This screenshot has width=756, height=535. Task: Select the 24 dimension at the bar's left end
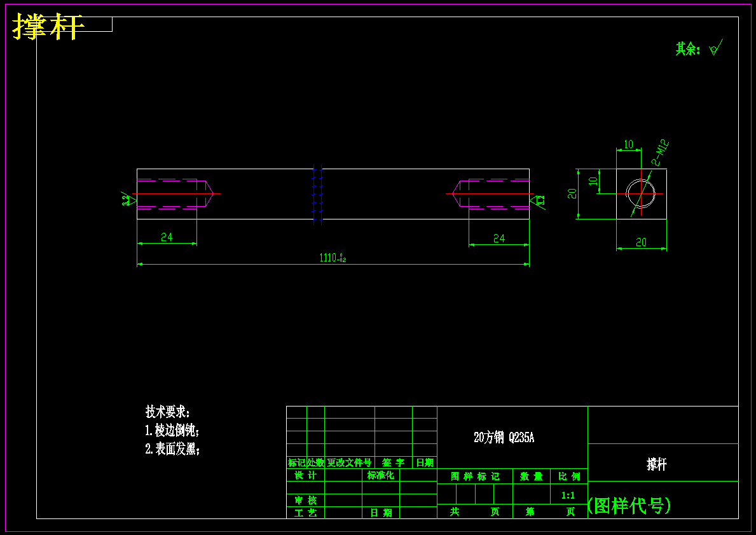[167, 237]
